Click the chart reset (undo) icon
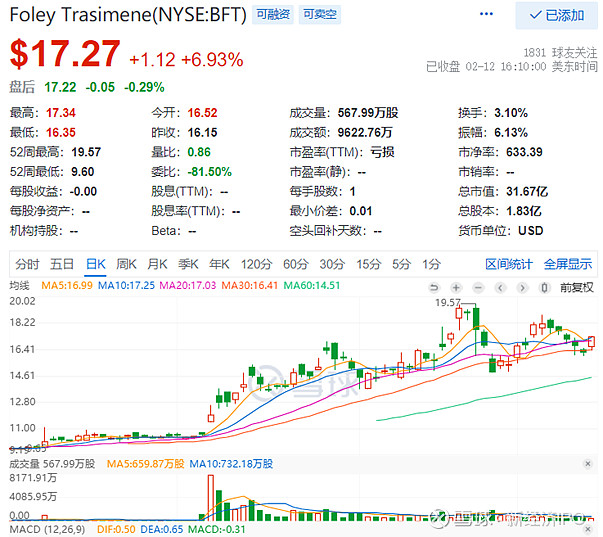Image resolution: width=603 pixels, height=537 pixels. (x=434, y=287)
